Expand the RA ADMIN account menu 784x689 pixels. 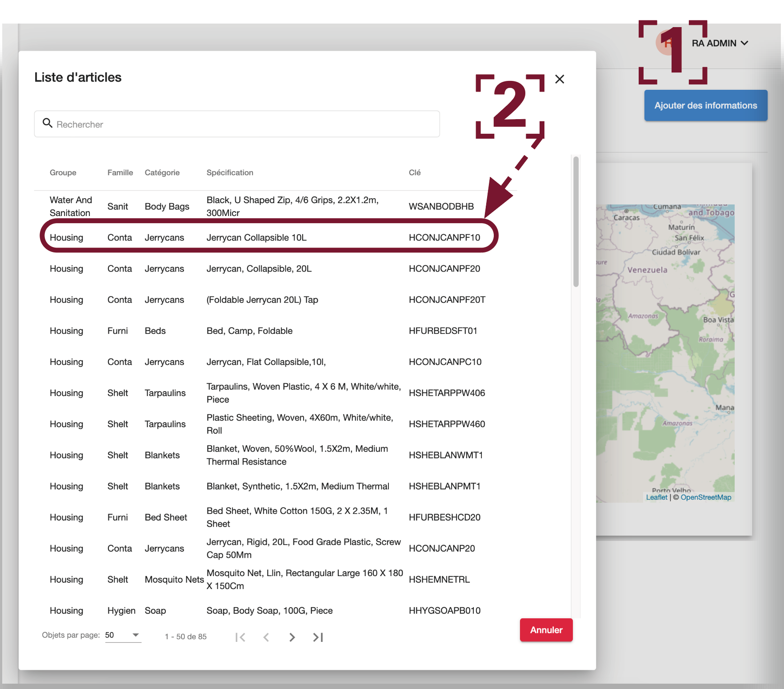pyautogui.click(x=744, y=43)
